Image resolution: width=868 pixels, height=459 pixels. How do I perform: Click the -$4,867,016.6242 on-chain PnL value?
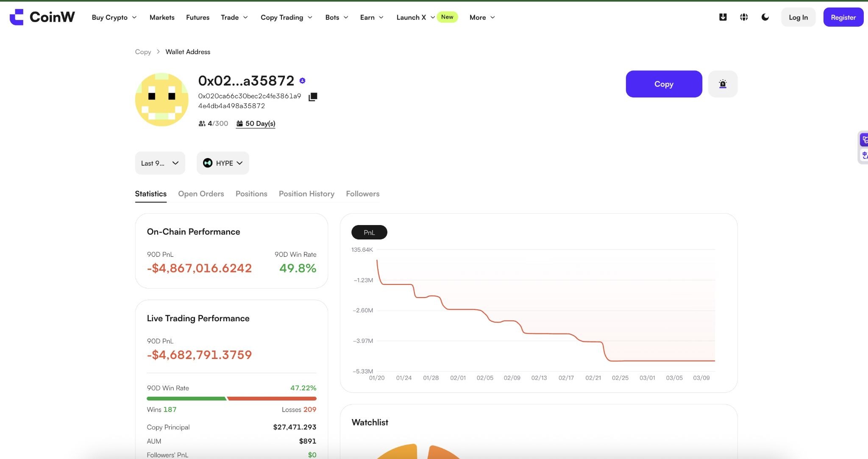[199, 268]
